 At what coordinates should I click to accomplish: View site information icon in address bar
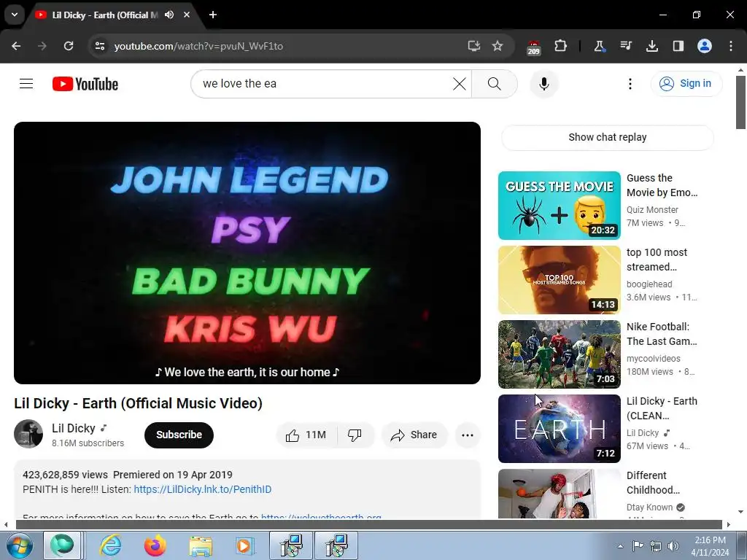pos(99,46)
